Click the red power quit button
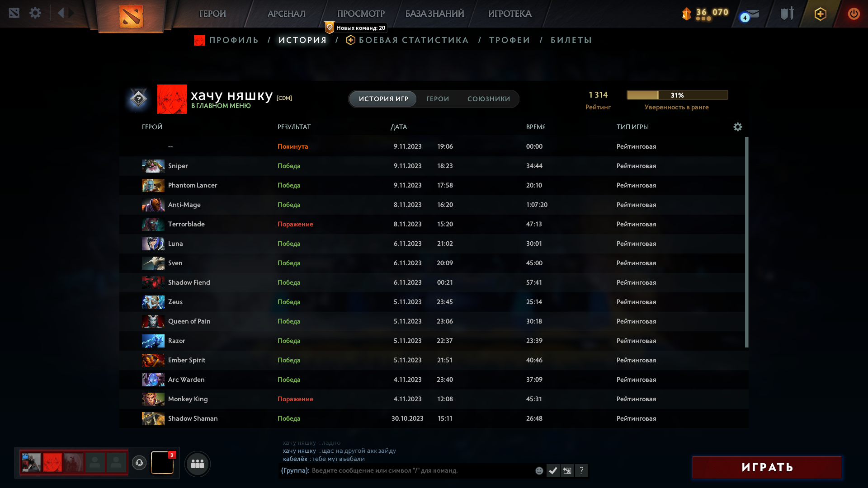The image size is (868, 488). tap(854, 14)
